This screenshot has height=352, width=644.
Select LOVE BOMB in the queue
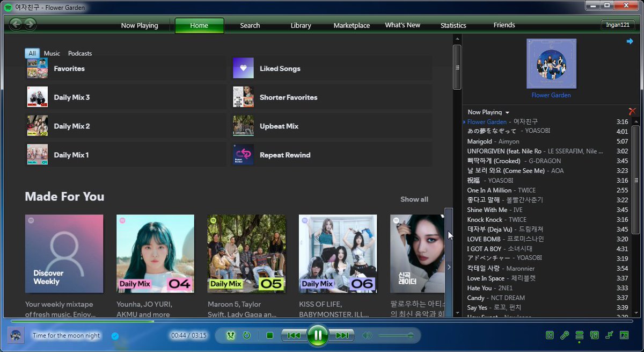546,239
